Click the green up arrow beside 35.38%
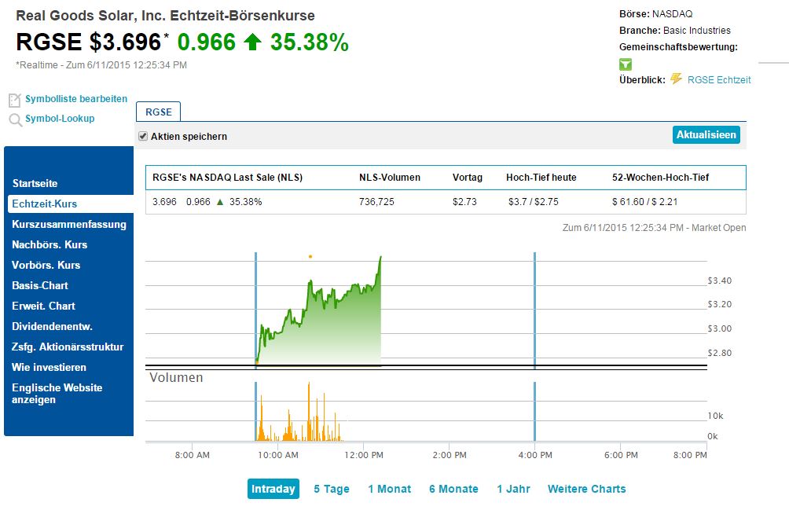This screenshot has height=532, width=789. pyautogui.click(x=252, y=42)
